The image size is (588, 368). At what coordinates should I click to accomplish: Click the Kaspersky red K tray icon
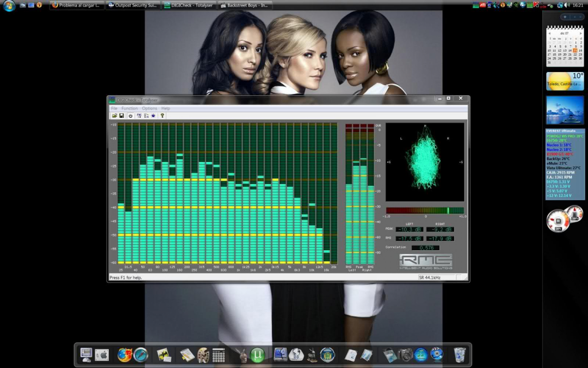[536, 5]
